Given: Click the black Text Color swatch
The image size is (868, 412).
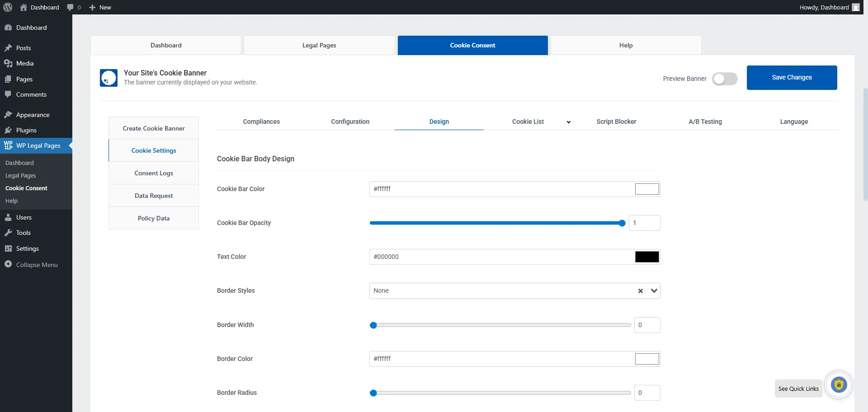Looking at the screenshot, I should point(647,257).
